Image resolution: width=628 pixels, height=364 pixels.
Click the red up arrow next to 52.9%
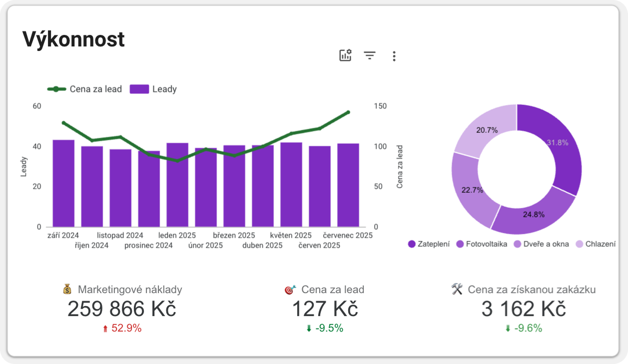(x=106, y=329)
